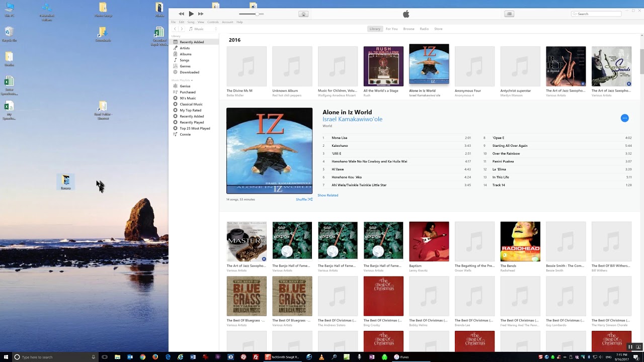This screenshot has width=644, height=362.
Task: Select Genres in the sidebar
Action: click(194, 66)
